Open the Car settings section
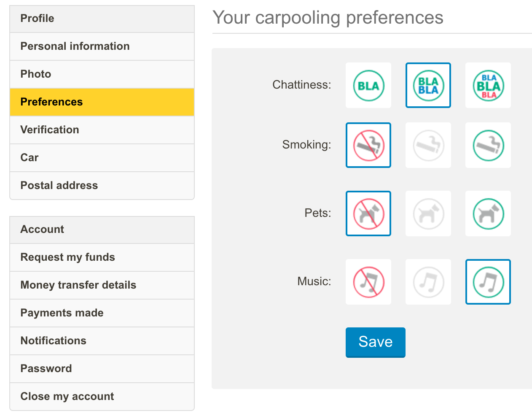The width and height of the screenshot is (532, 416). (30, 157)
